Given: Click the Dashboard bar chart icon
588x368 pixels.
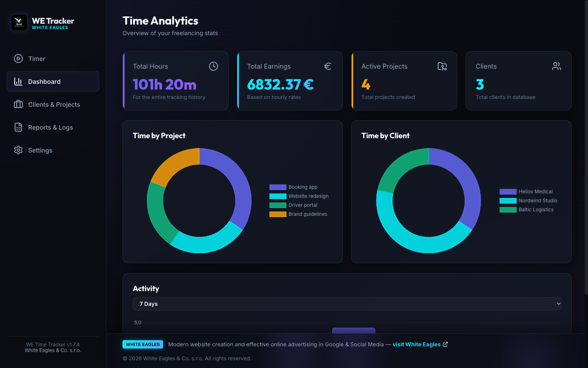Looking at the screenshot, I should [x=18, y=81].
